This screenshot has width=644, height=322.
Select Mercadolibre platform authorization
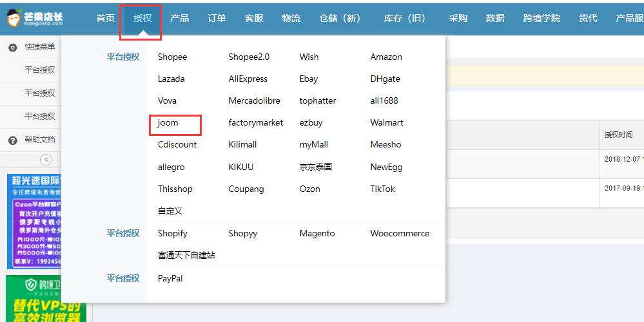pos(254,100)
